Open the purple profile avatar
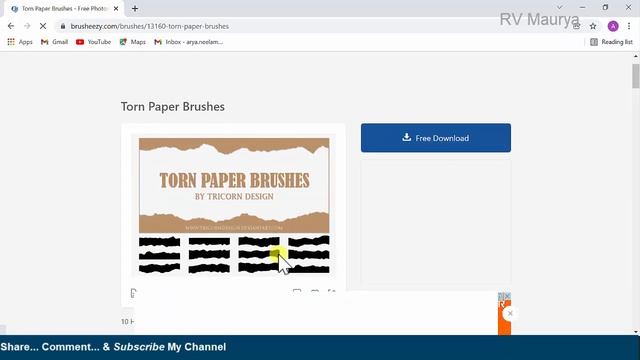Viewport: 640px width, 360px height. (613, 26)
